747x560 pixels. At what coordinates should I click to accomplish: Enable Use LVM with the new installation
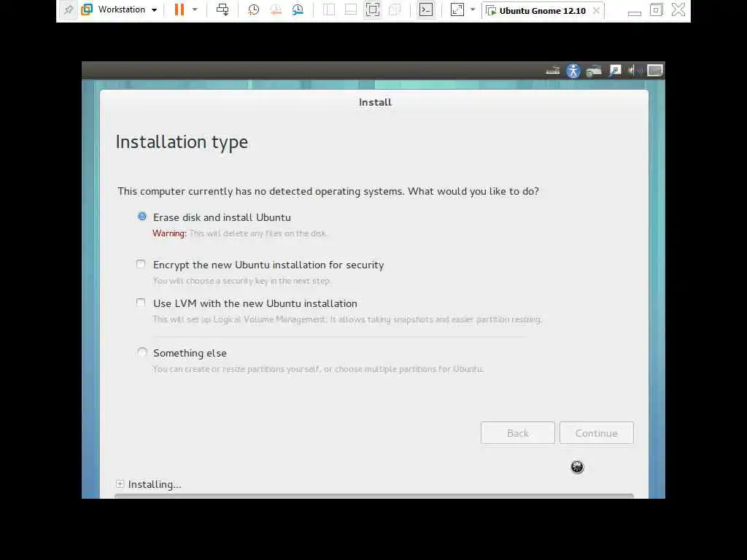141,303
